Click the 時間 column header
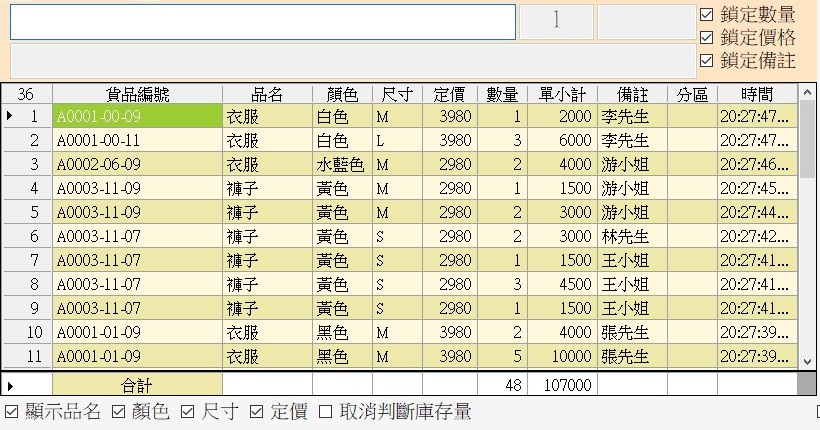 point(757,94)
